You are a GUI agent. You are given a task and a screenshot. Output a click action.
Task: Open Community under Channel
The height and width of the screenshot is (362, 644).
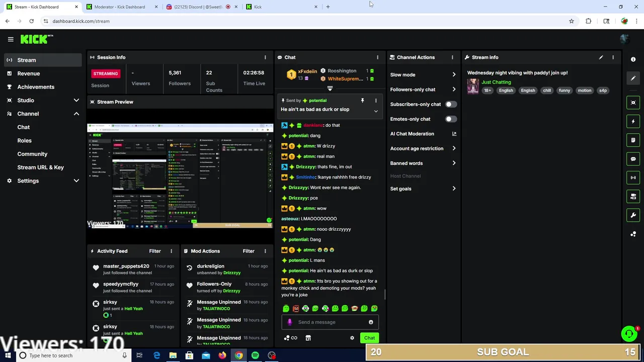pyautogui.click(x=32, y=154)
